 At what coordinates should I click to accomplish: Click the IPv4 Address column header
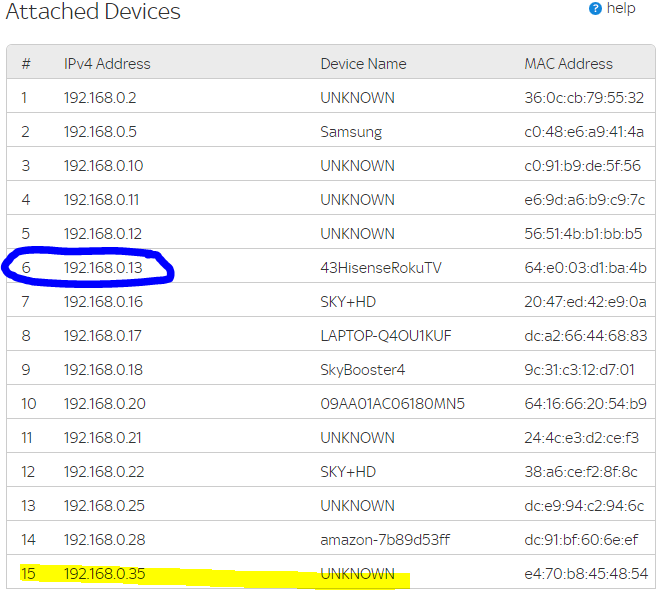tap(107, 63)
